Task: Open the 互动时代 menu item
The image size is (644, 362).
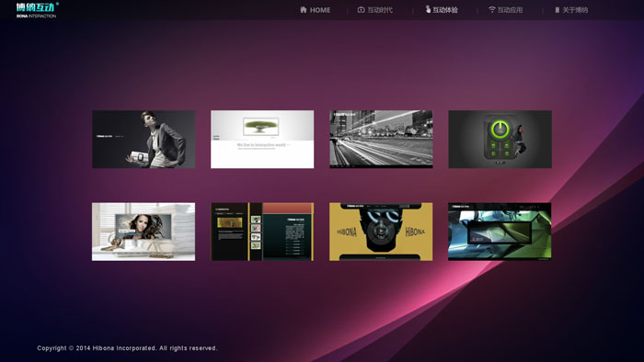Action: [380, 10]
